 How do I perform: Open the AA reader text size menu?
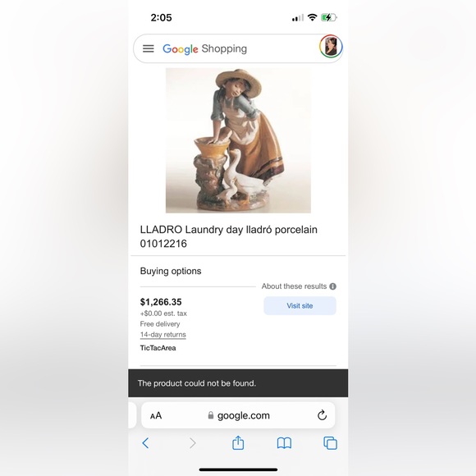coord(156,415)
